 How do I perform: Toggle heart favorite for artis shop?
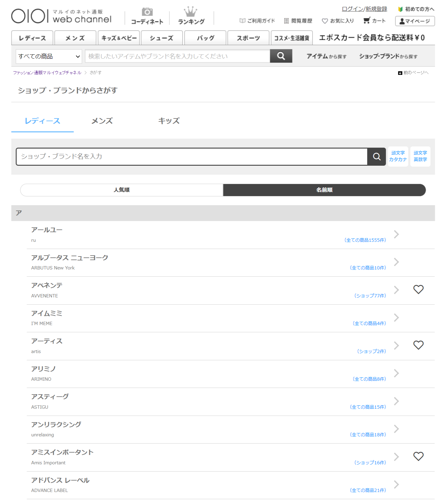[418, 345]
